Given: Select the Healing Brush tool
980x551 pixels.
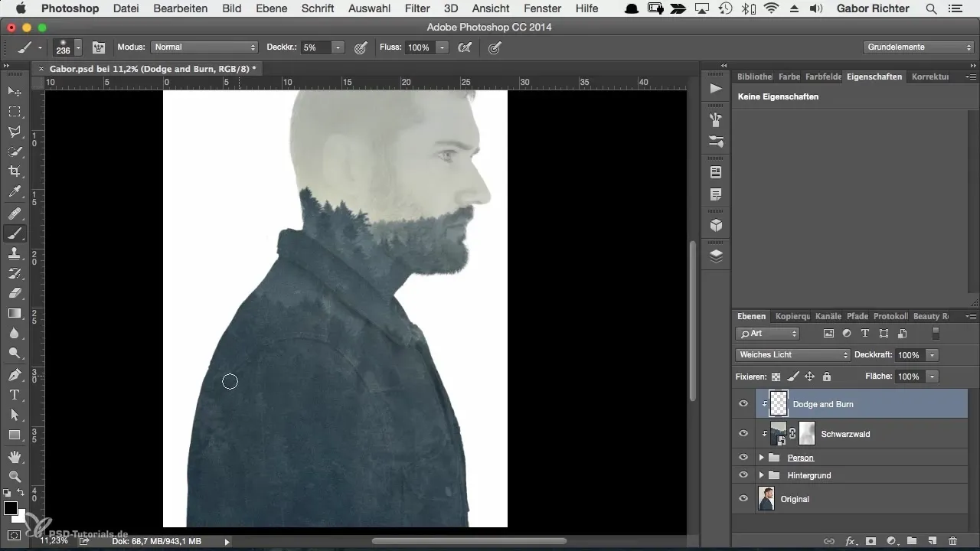Looking at the screenshot, I should point(15,214).
